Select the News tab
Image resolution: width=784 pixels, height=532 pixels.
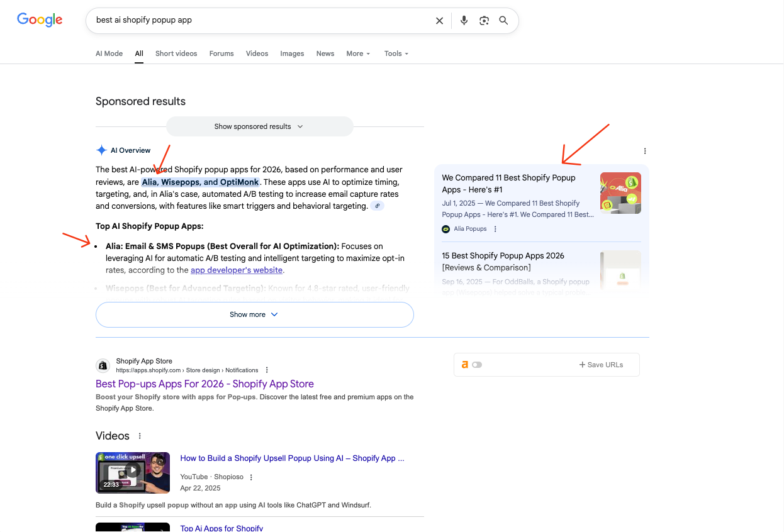point(325,53)
